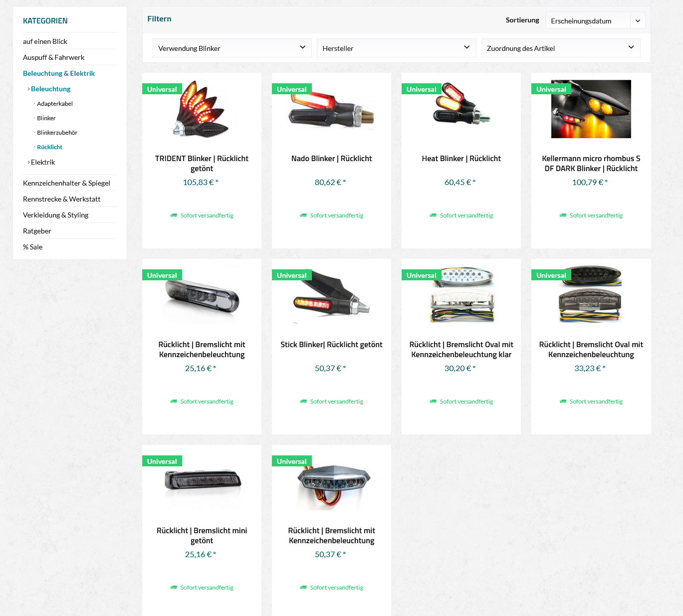Open the Auspuff & Fahrwerk category
The width and height of the screenshot is (683, 616).
tap(53, 57)
